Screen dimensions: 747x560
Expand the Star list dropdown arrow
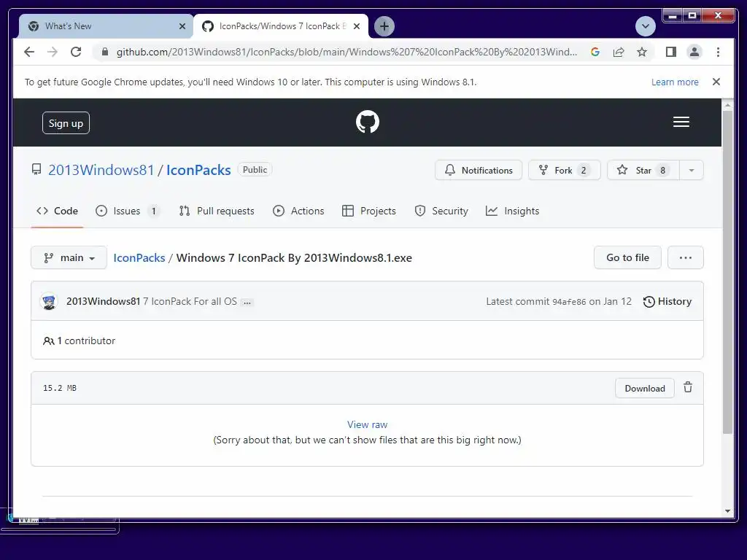pos(692,171)
